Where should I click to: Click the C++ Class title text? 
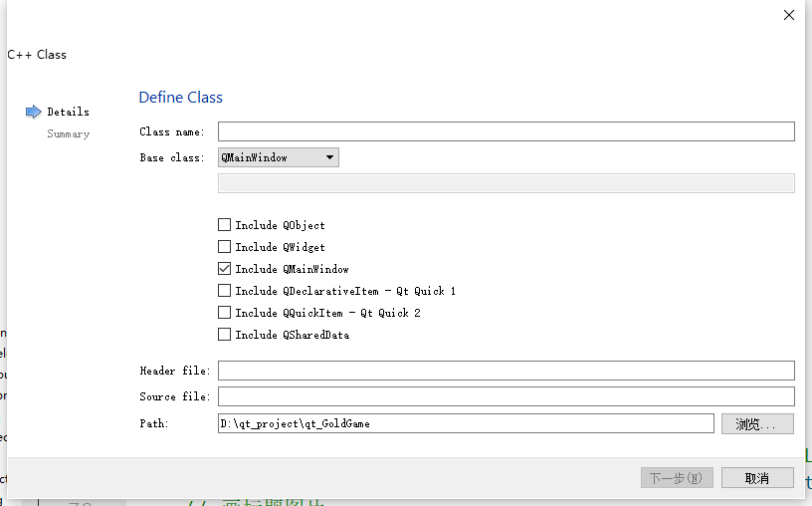coord(37,55)
